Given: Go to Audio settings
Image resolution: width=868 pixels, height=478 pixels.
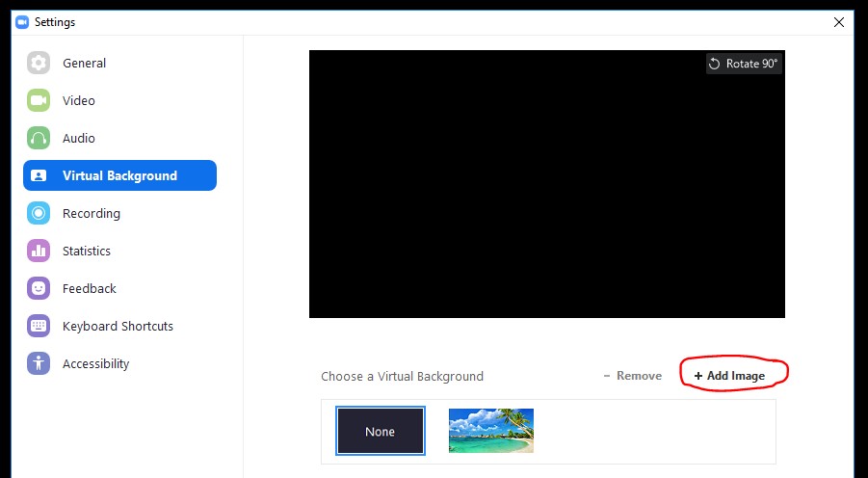Looking at the screenshot, I should (x=119, y=138).
